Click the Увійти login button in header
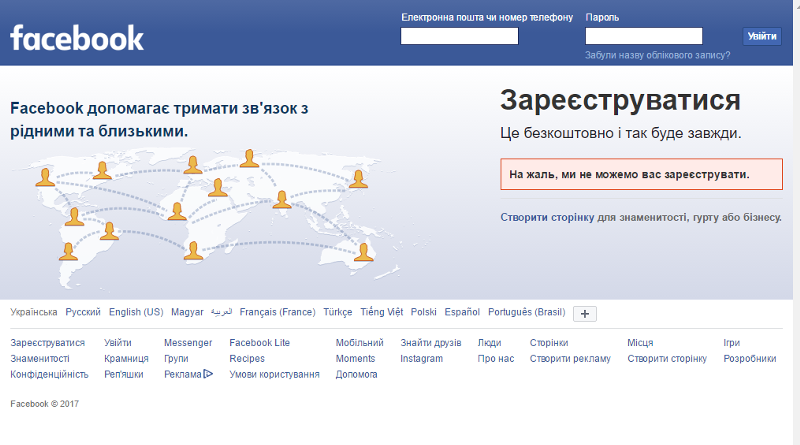 [x=762, y=36]
